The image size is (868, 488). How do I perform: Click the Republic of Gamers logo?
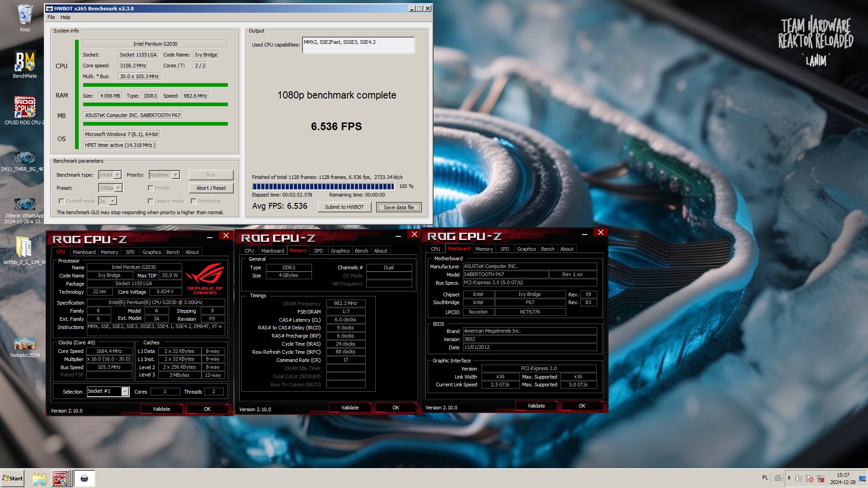(205, 279)
